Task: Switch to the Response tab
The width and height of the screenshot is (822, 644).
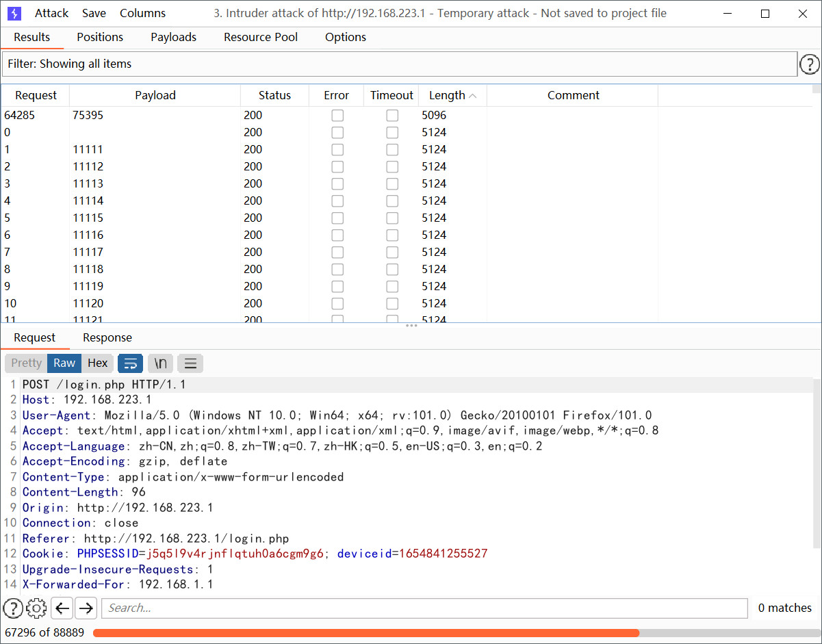Action: pyautogui.click(x=107, y=337)
